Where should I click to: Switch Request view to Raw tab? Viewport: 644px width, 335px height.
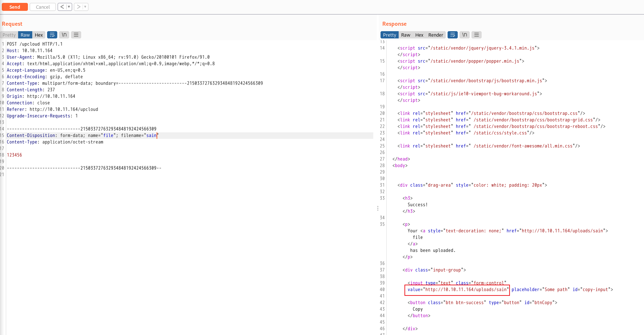coord(25,35)
